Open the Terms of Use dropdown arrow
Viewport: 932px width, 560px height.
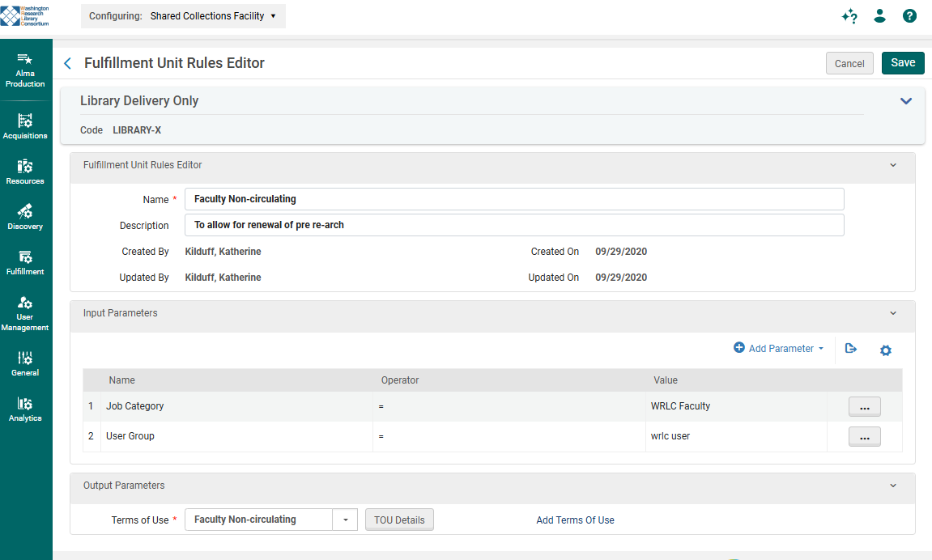345,520
